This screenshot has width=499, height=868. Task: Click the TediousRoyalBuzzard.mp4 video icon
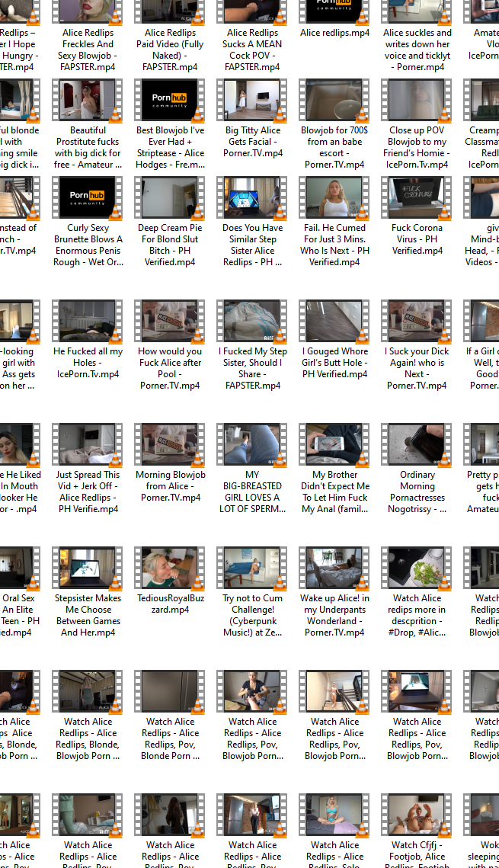170,569
